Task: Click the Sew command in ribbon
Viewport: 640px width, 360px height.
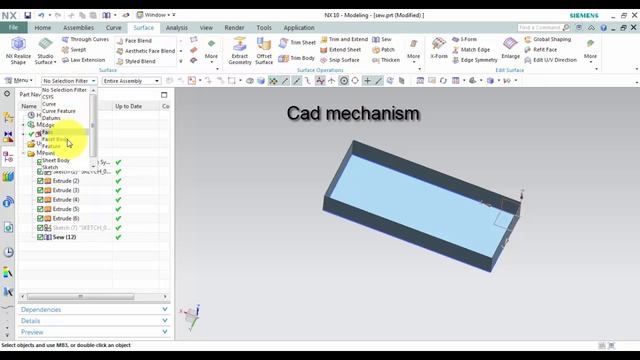Action: pyautogui.click(x=382, y=39)
